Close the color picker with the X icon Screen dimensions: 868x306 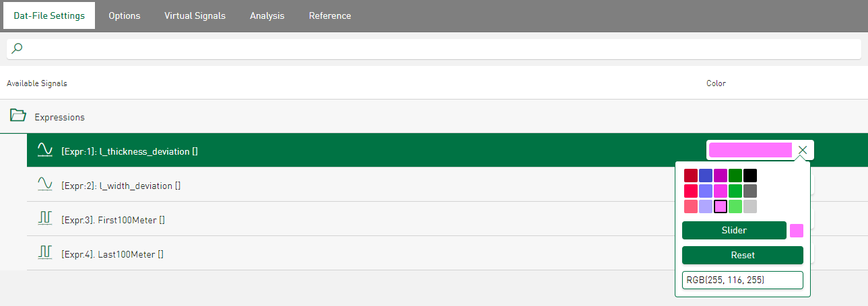(802, 150)
